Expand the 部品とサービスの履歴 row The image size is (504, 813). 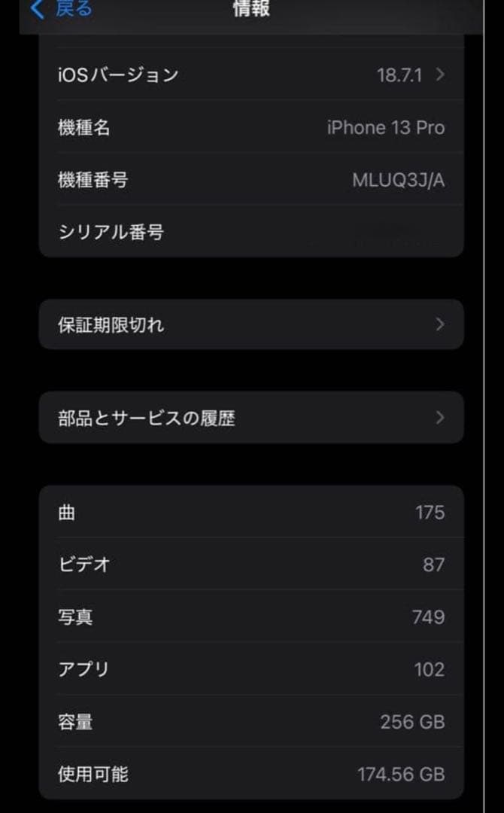(440, 418)
